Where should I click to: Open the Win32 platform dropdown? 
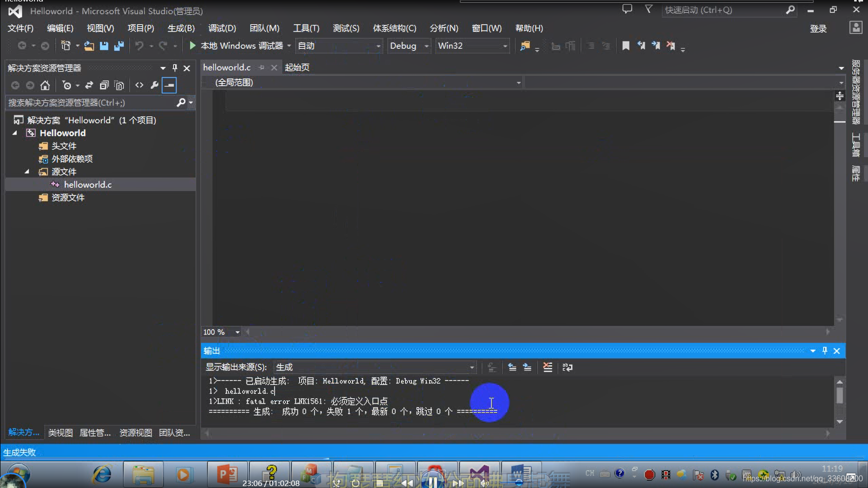472,46
